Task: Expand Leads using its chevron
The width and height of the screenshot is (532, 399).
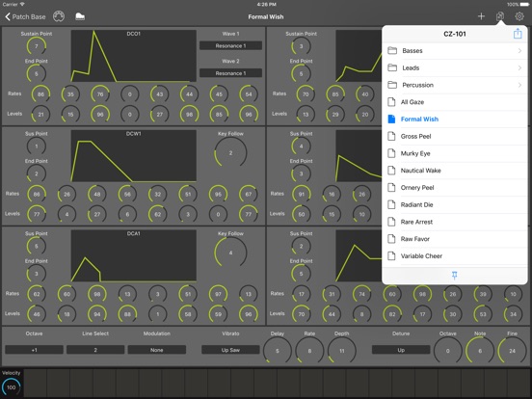Action: point(519,67)
